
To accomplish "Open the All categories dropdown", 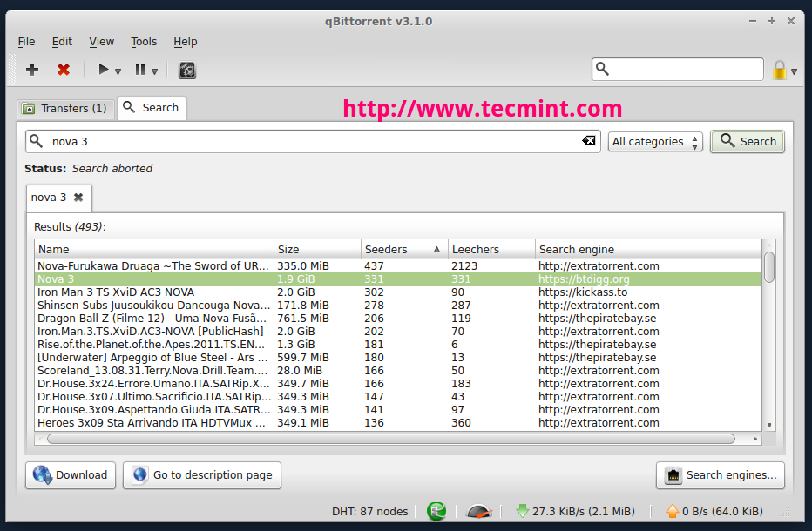I will [x=655, y=141].
